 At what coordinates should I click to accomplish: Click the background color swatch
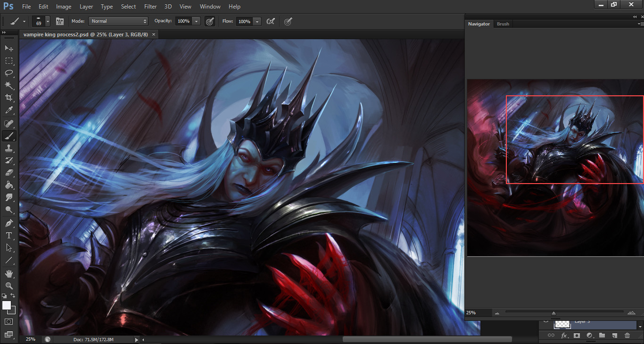click(x=13, y=311)
